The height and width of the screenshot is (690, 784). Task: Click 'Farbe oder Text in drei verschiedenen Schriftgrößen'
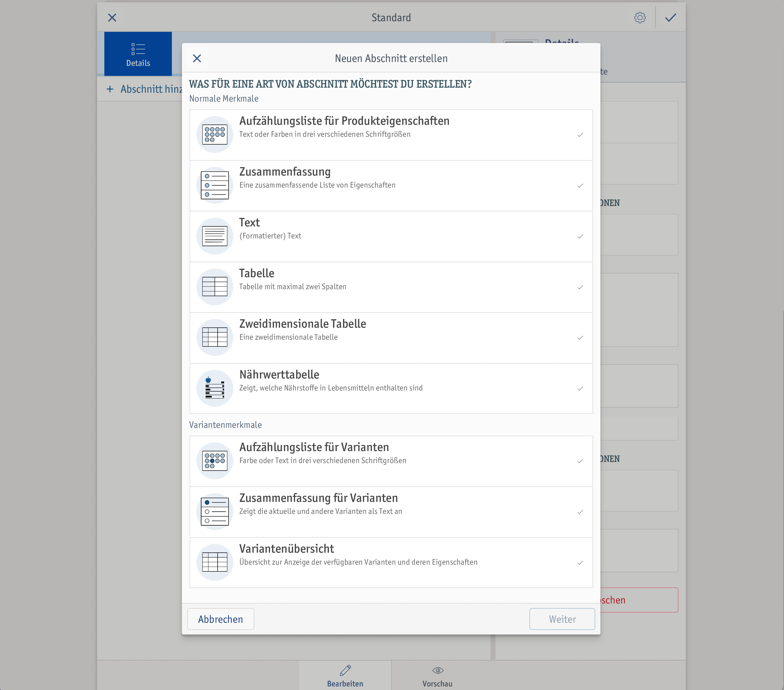[323, 461]
